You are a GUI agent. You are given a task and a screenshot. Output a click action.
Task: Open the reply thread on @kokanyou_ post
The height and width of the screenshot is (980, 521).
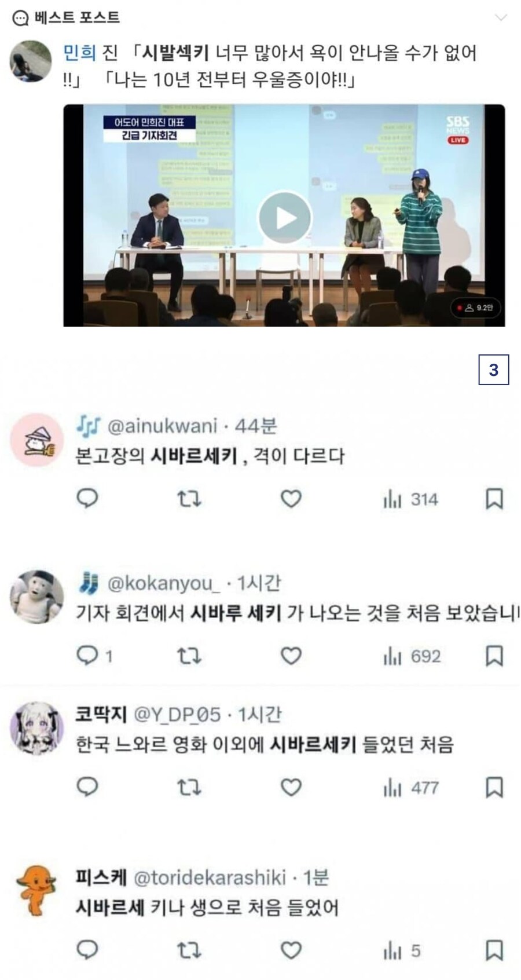coord(94,656)
